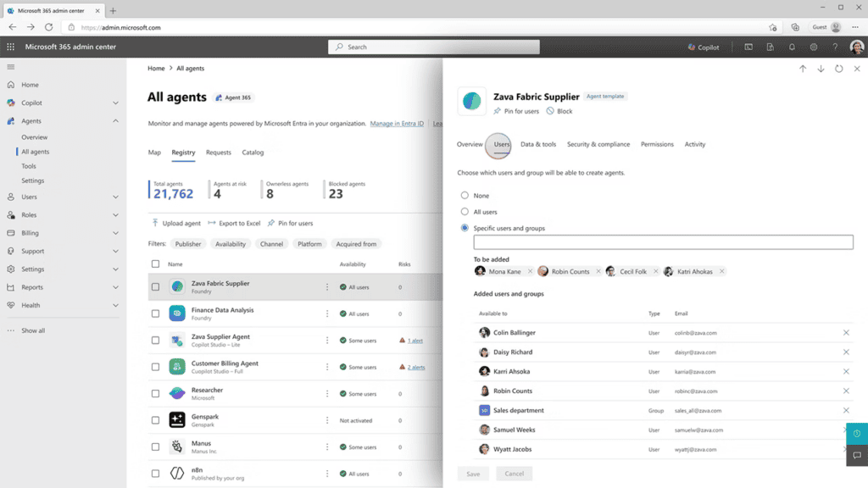
Task: Remove Katri Ahokas from To be added
Action: (x=721, y=272)
